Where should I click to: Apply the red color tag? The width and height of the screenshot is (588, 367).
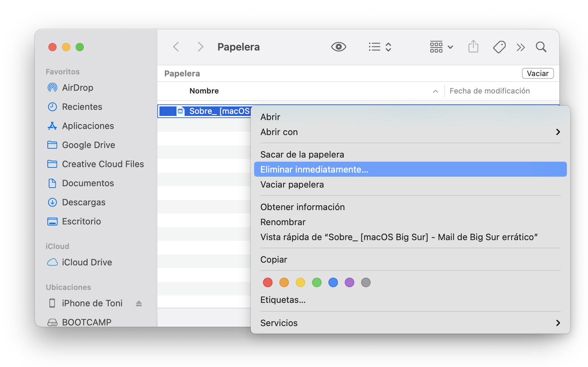[x=267, y=282]
